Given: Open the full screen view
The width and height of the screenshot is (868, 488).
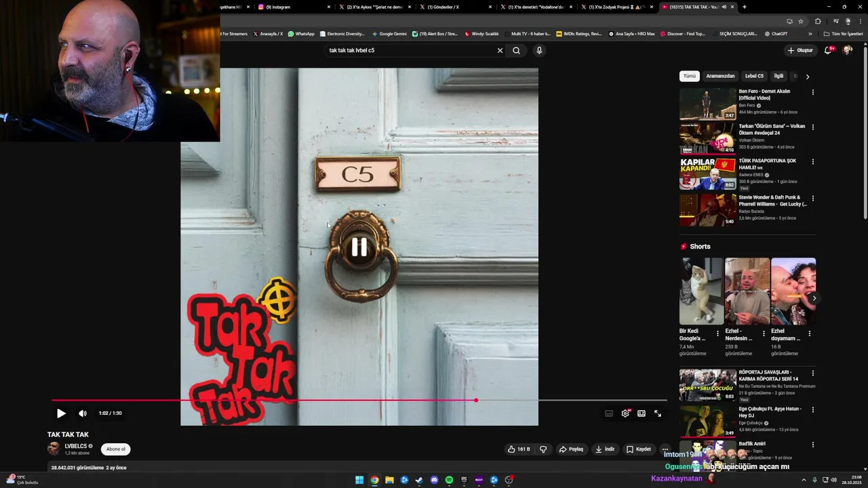Looking at the screenshot, I should (658, 413).
